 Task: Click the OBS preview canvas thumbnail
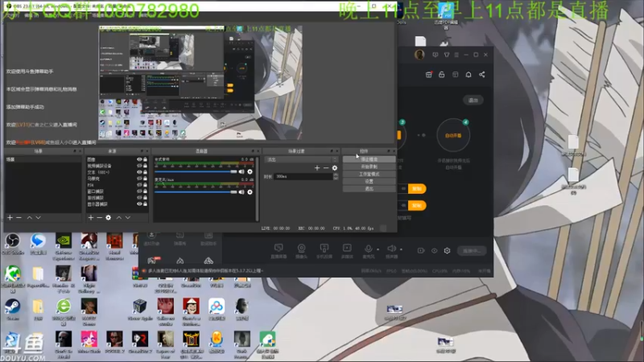point(200,83)
